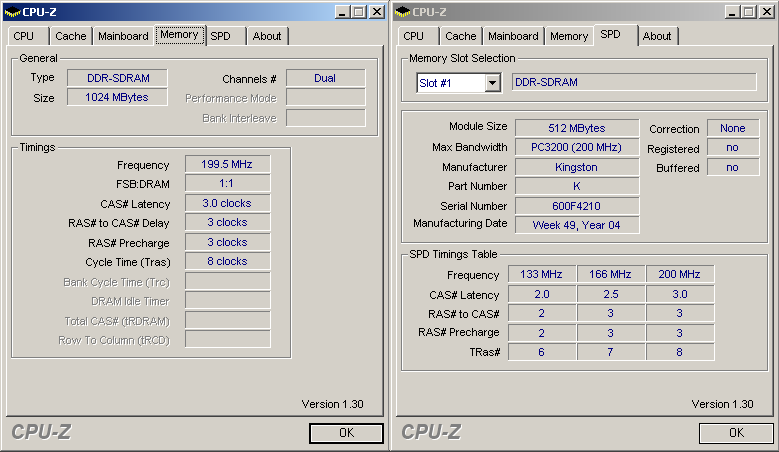Image resolution: width=779 pixels, height=452 pixels.
Task: Switch to Cache tab in the Memory timings window
Action: pyautogui.click(x=71, y=36)
